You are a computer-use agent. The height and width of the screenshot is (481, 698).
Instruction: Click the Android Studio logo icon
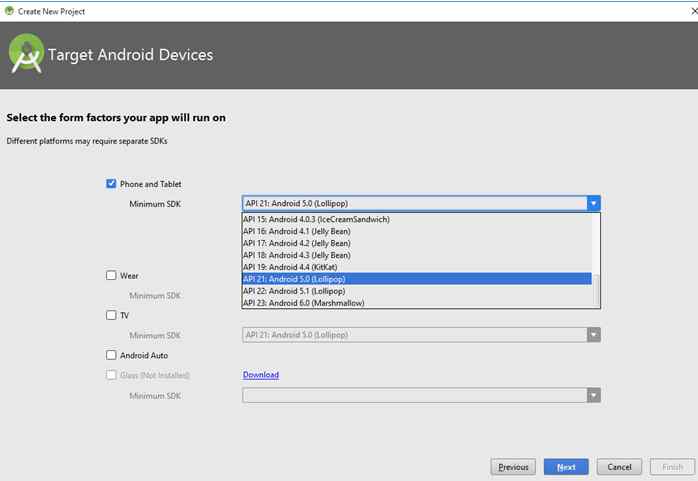tap(26, 54)
